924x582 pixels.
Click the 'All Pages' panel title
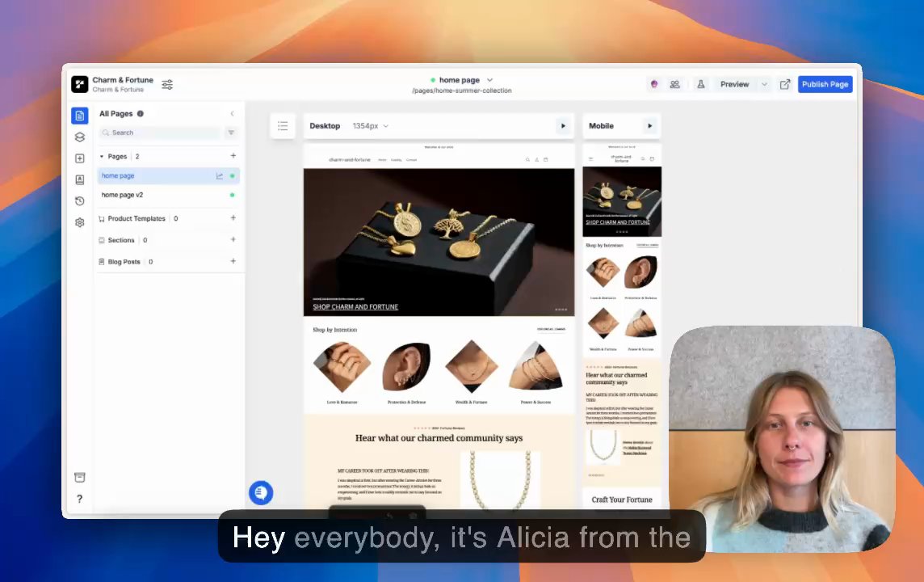(116, 114)
